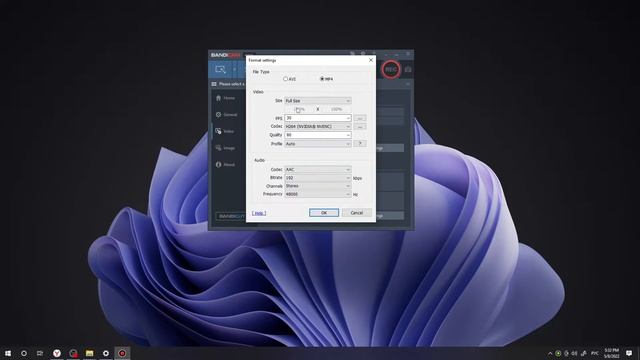
Task: Open the Home section in Bandicam sidebar
Action: [225, 98]
